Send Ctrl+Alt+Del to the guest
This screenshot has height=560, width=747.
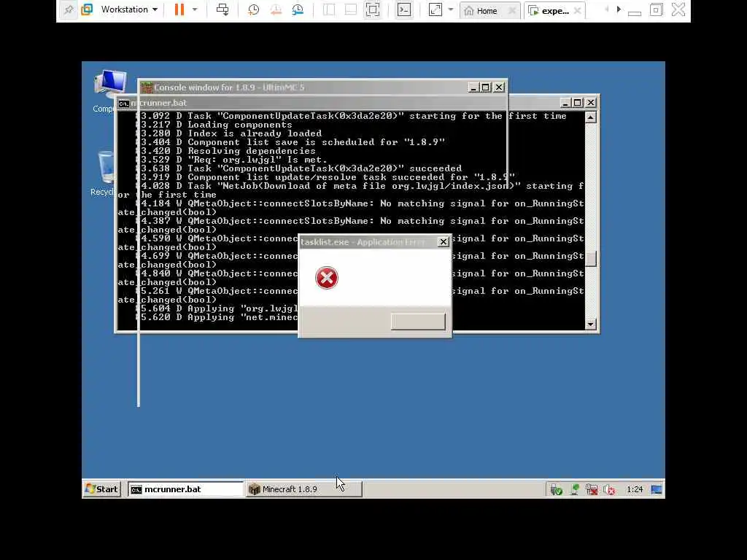click(x=222, y=10)
